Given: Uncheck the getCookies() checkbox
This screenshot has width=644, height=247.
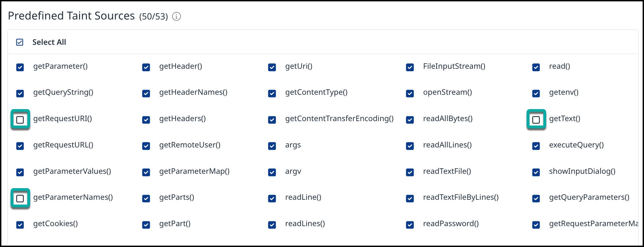Looking at the screenshot, I should pyautogui.click(x=20, y=225).
